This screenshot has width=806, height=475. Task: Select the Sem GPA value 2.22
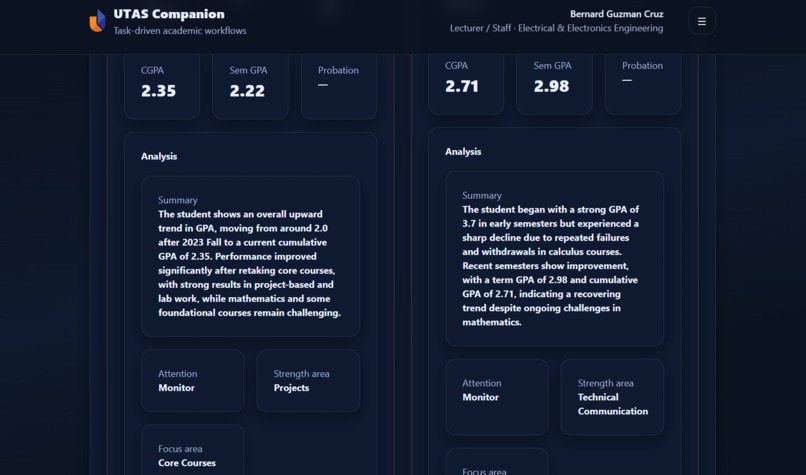pos(247,90)
